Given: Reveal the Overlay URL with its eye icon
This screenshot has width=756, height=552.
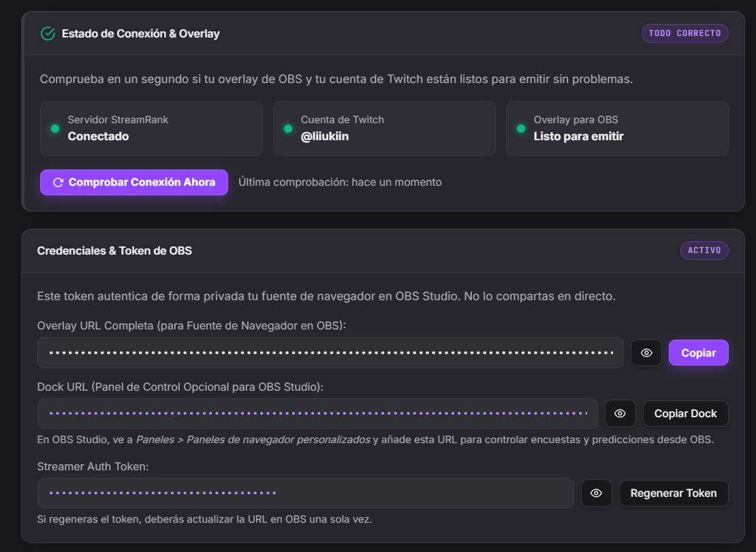Looking at the screenshot, I should coord(646,353).
